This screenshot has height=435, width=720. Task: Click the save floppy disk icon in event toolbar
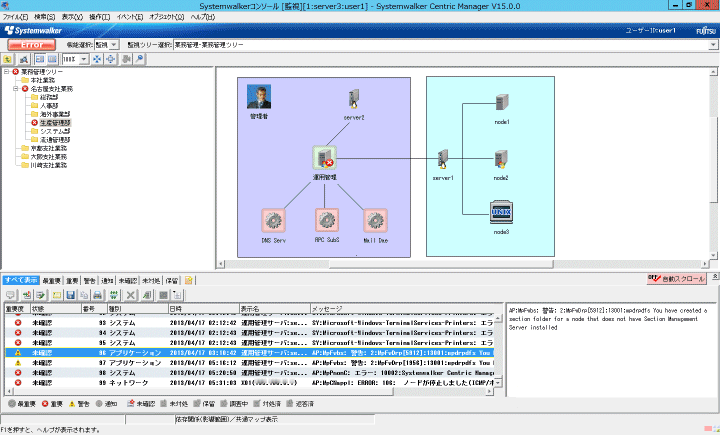click(x=70, y=295)
